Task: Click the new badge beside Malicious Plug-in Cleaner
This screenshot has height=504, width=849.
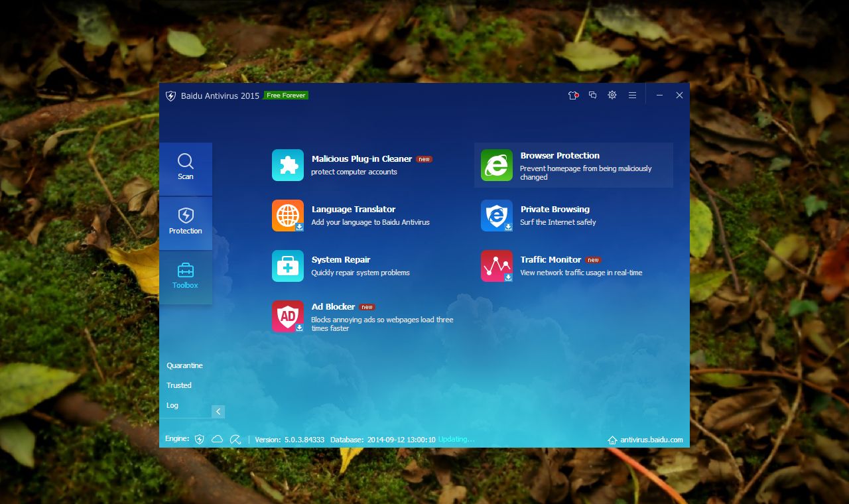Action: pyautogui.click(x=424, y=159)
